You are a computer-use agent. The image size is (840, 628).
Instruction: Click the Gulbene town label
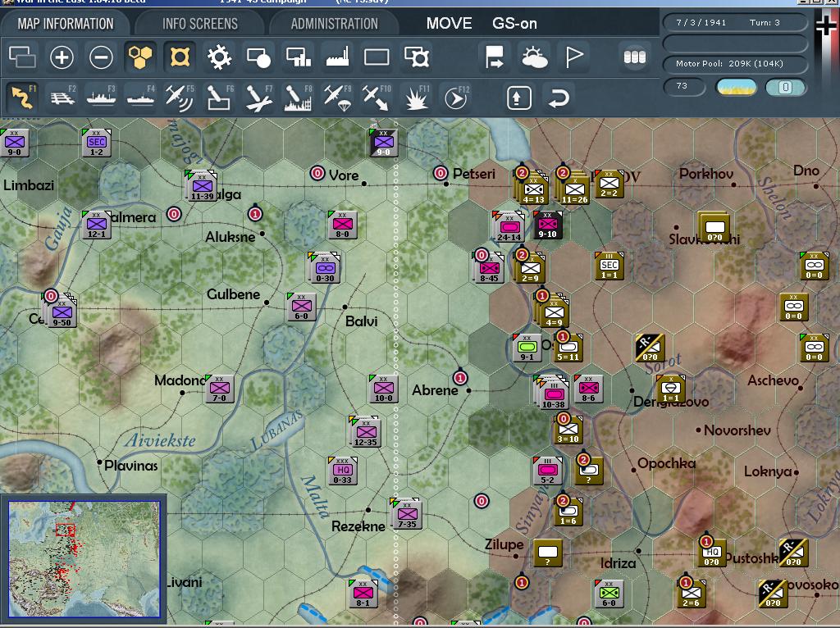click(x=233, y=294)
